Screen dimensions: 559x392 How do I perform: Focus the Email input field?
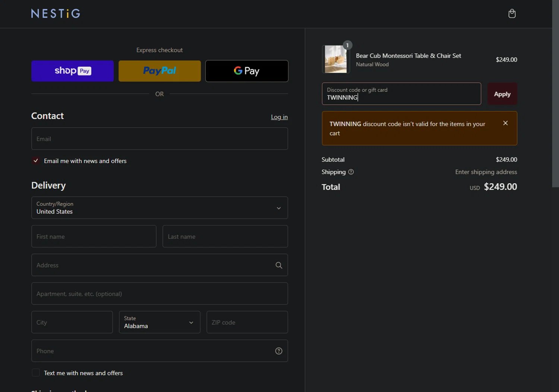tap(160, 139)
